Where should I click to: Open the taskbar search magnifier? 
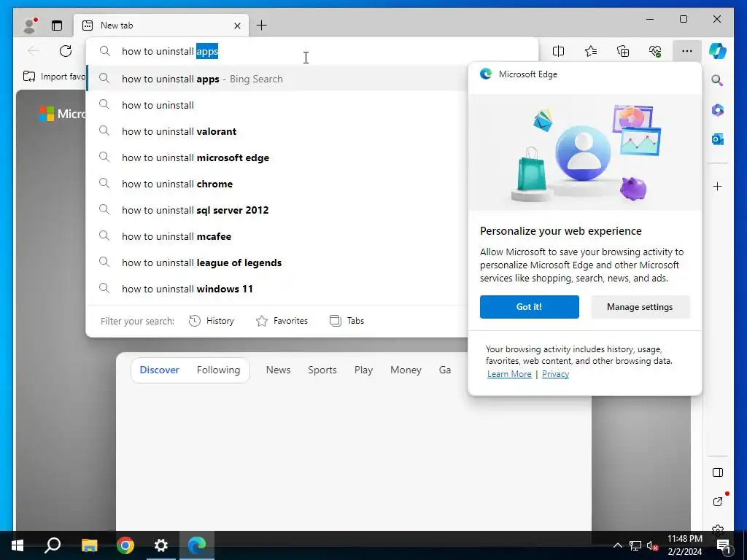[x=53, y=545]
